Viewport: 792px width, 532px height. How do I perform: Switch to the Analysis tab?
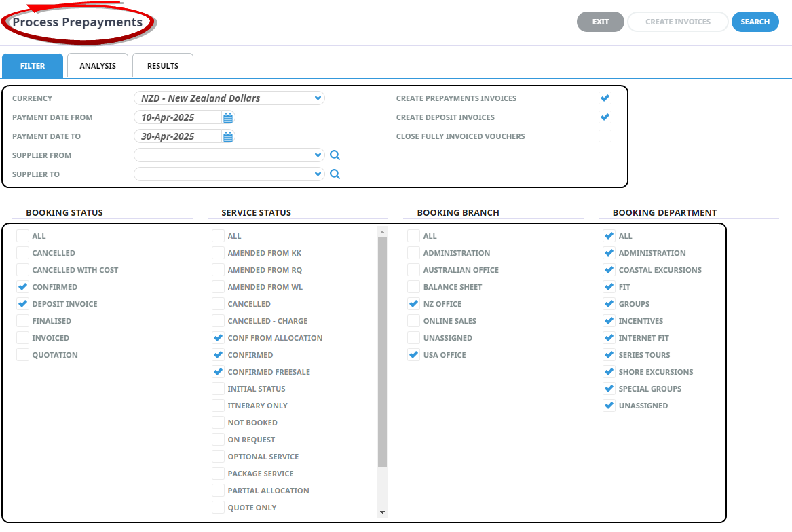pos(98,66)
